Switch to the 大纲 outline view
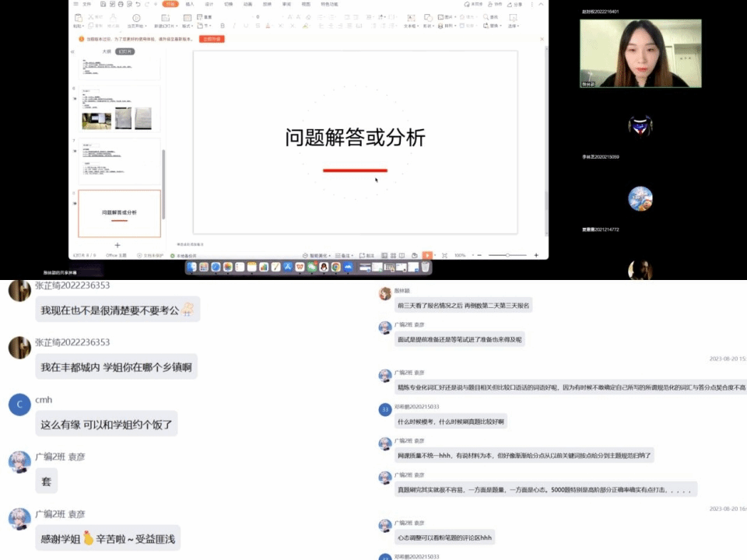 [x=107, y=51]
